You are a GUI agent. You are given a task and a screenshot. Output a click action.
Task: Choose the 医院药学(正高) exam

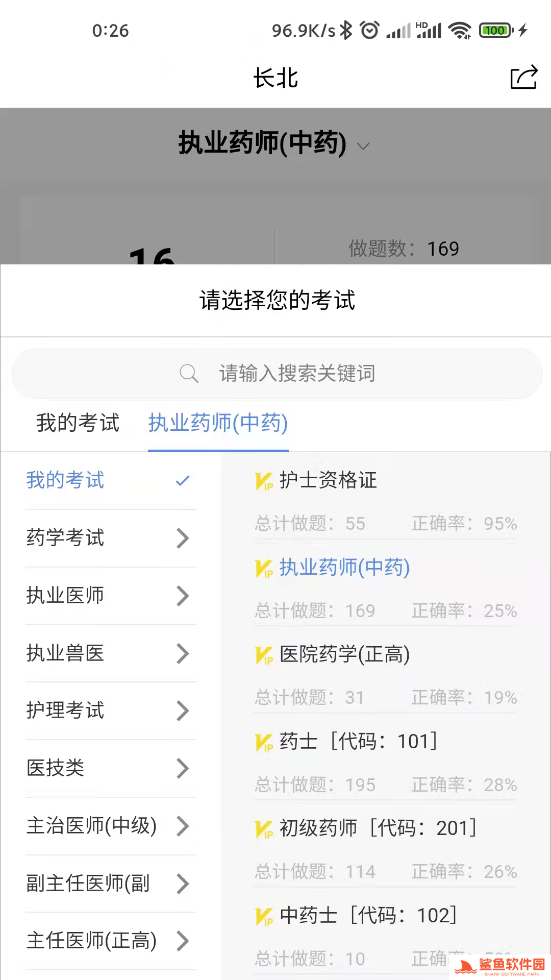coord(344,654)
